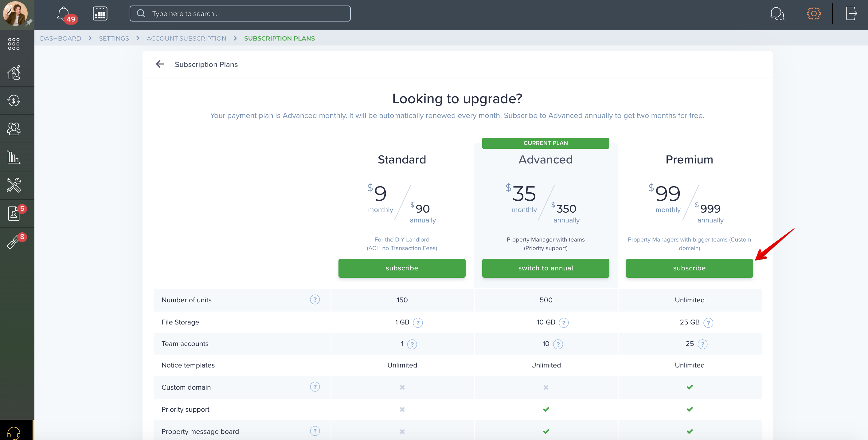This screenshot has height=440, width=868.
Task: Click the File Storage row label
Action: [180, 322]
